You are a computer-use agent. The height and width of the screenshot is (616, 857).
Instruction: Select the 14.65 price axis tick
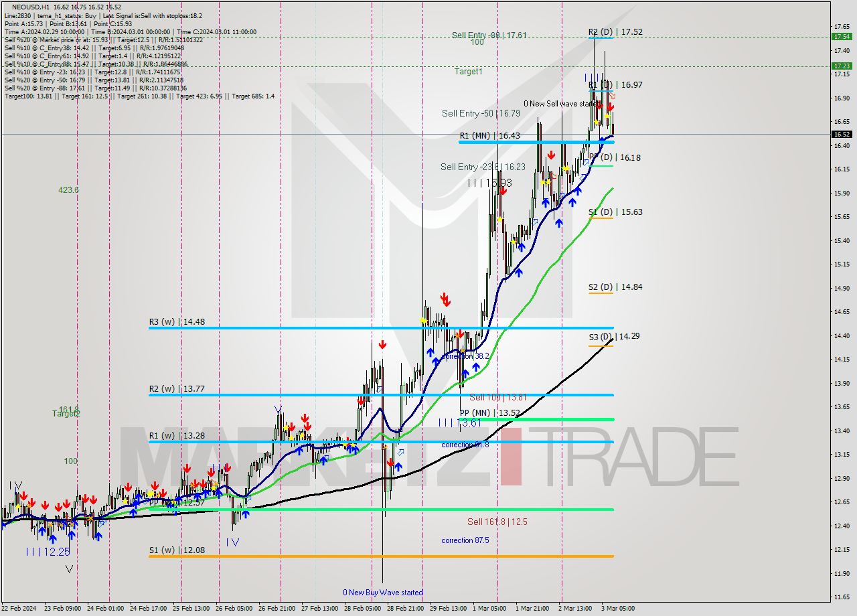click(842, 311)
